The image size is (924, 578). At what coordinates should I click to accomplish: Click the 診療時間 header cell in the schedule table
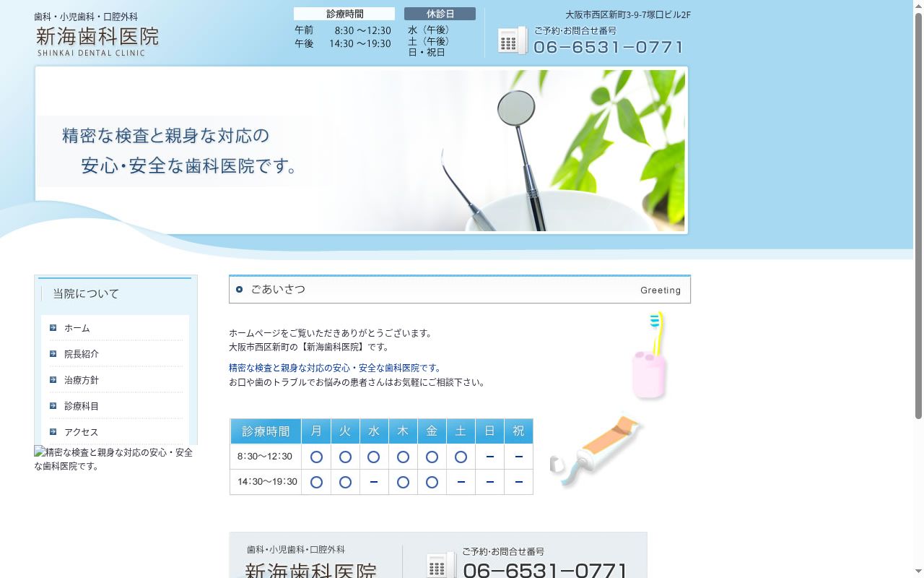click(266, 431)
